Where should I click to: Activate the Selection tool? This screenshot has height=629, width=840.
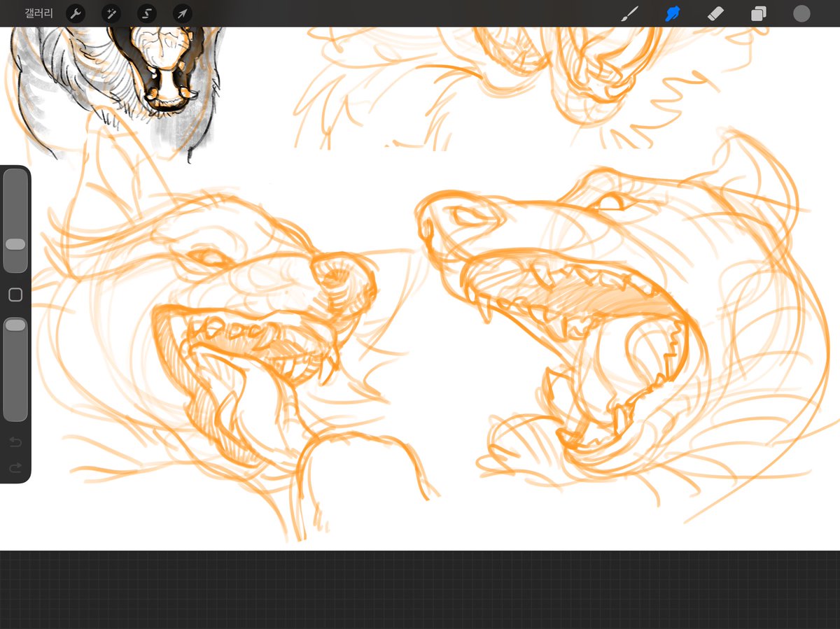click(147, 13)
